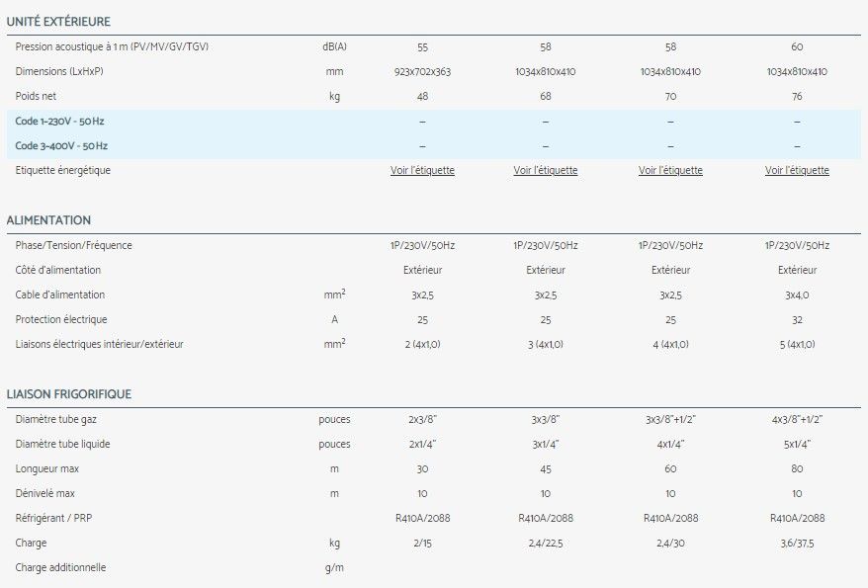This screenshot has height=588, width=868.
Task: Open the energy label link for the 76 kg unit
Action: 797,170
